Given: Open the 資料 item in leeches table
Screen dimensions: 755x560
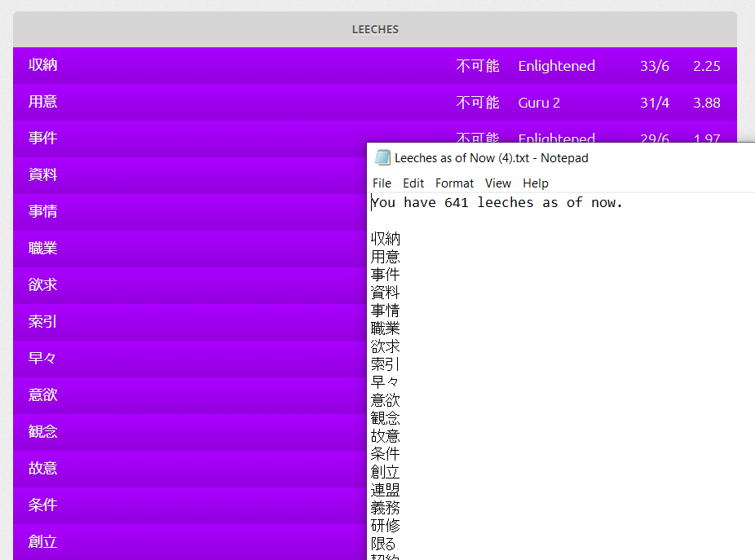Looking at the screenshot, I should pyautogui.click(x=43, y=174).
